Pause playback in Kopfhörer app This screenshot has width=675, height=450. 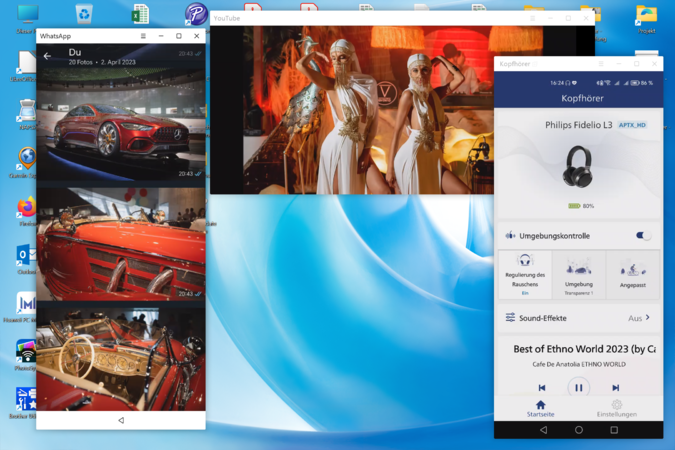click(x=579, y=388)
